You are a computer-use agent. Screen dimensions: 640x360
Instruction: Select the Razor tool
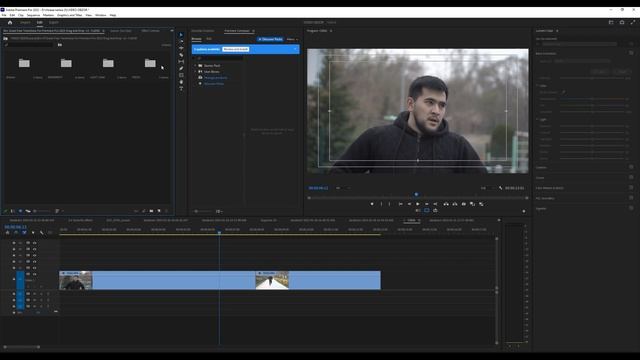click(x=181, y=55)
